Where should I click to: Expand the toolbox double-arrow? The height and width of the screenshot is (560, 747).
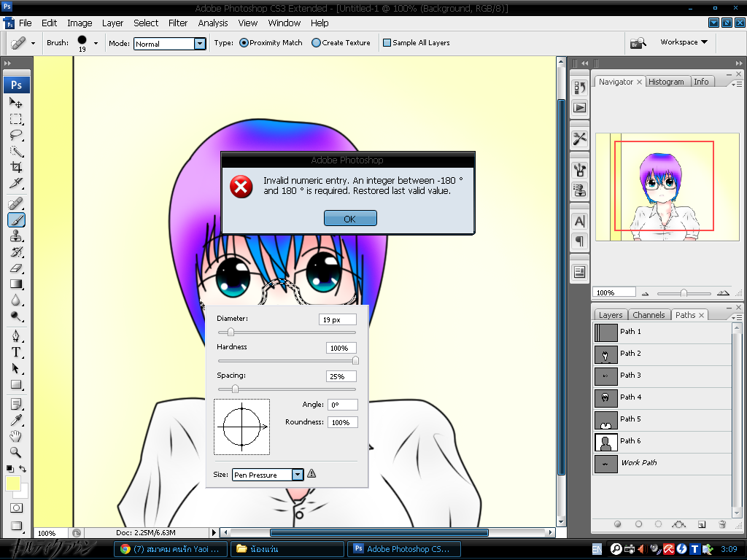point(7,63)
